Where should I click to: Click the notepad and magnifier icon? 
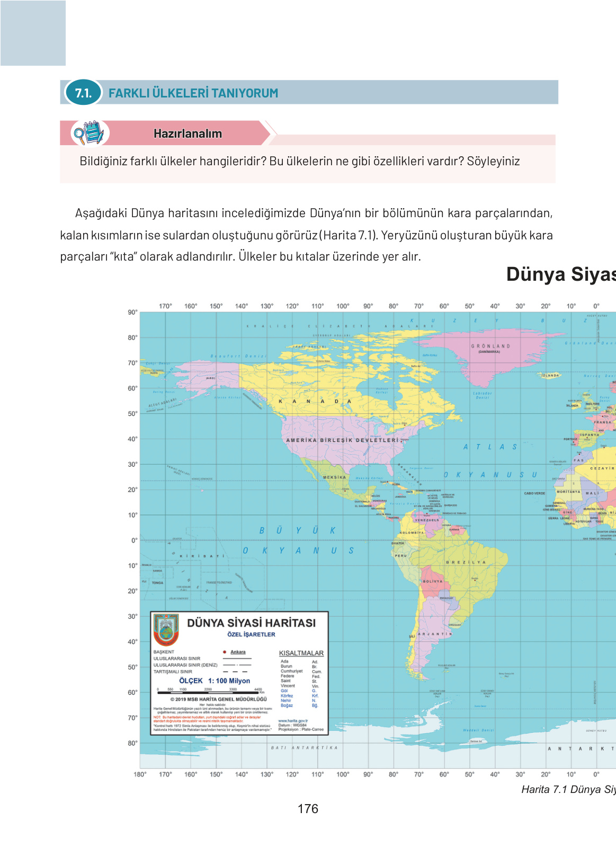pyautogui.click(x=88, y=133)
